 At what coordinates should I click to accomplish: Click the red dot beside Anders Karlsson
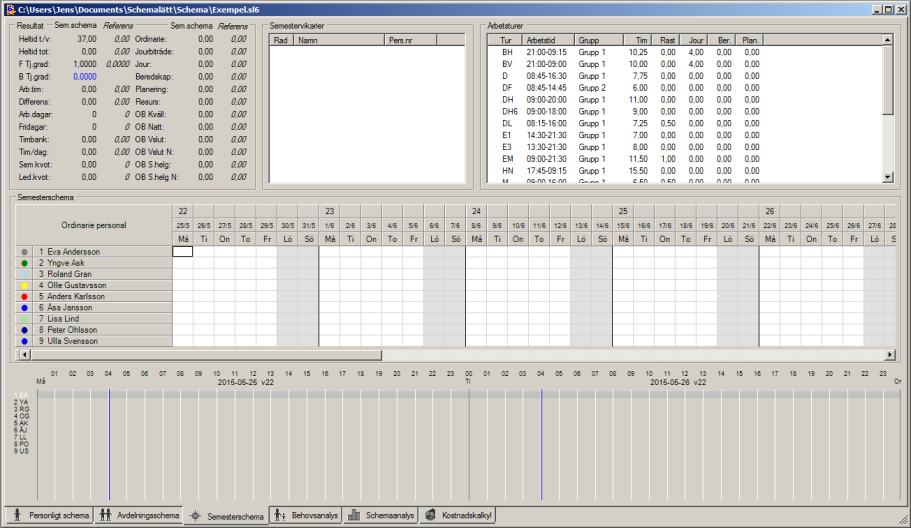[x=24, y=297]
